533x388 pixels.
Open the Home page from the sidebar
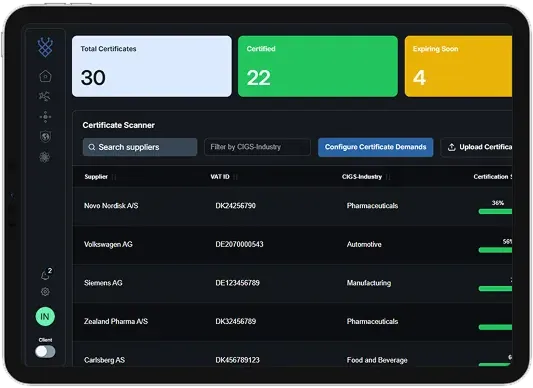coord(45,76)
